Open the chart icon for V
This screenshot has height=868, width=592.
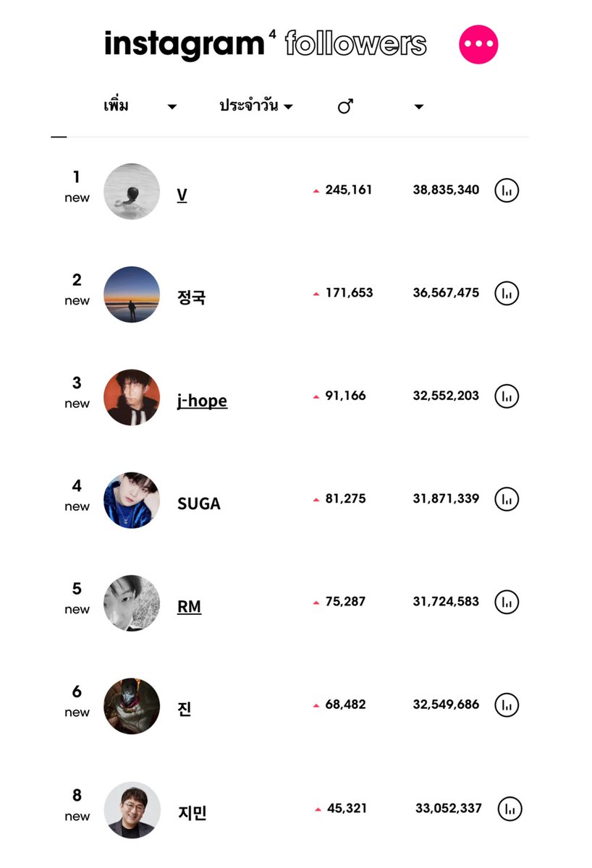507,190
